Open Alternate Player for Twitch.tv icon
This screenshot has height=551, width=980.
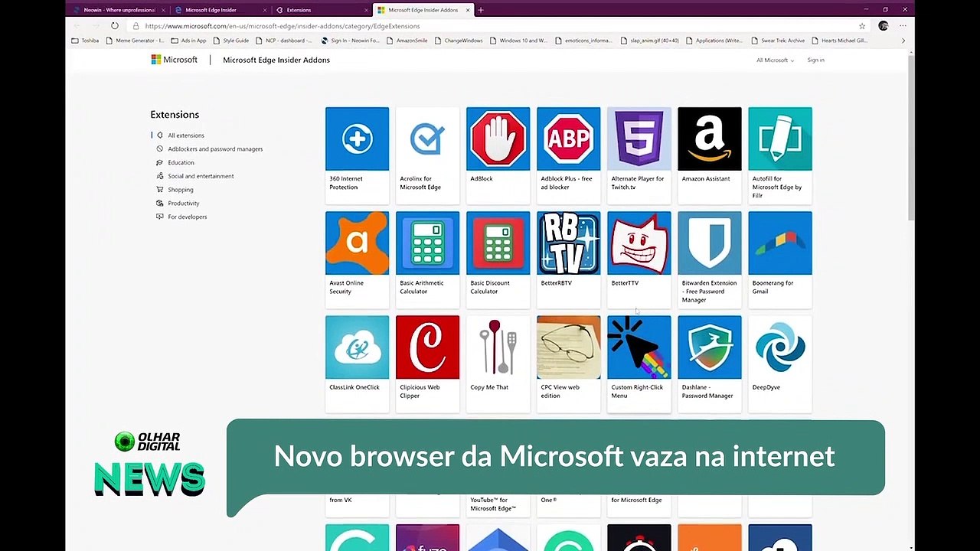(x=639, y=139)
